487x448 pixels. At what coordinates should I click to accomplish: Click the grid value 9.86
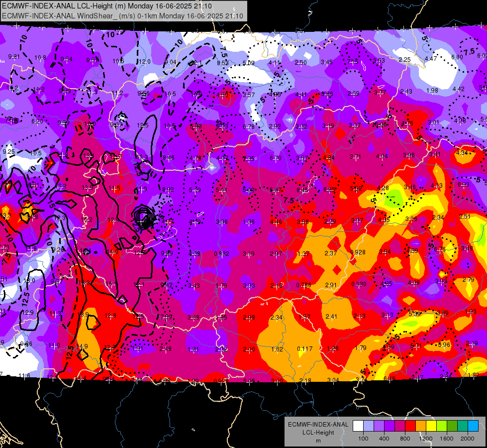coord(26,343)
